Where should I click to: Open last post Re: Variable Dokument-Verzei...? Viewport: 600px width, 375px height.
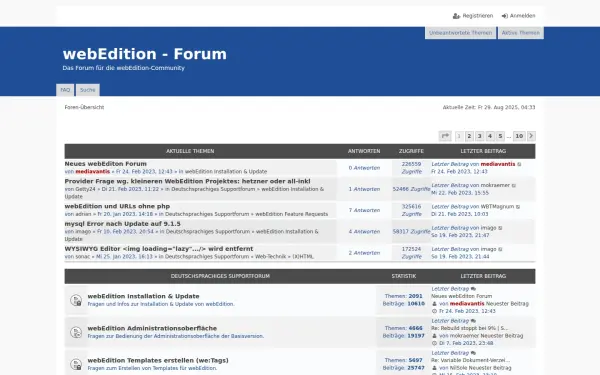(x=471, y=360)
